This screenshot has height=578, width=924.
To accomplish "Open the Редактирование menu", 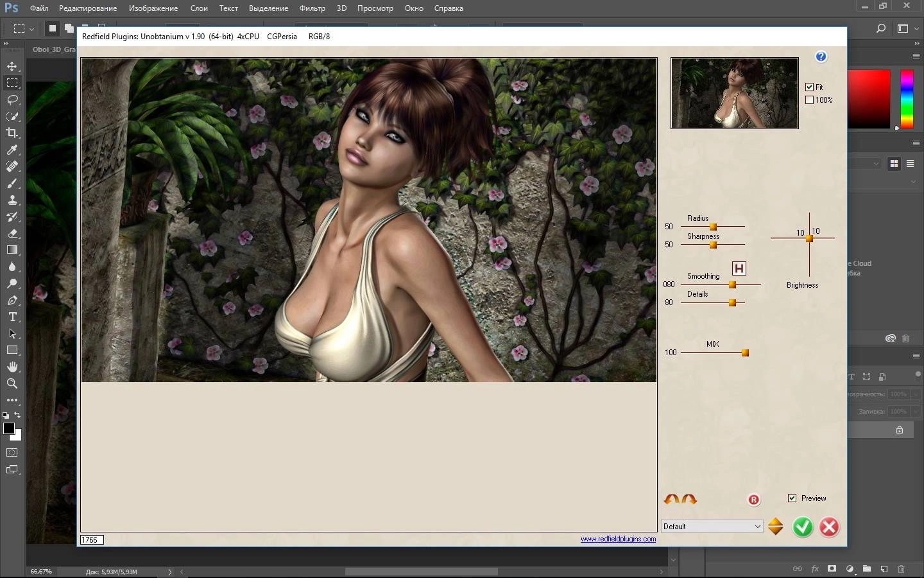I will point(88,8).
